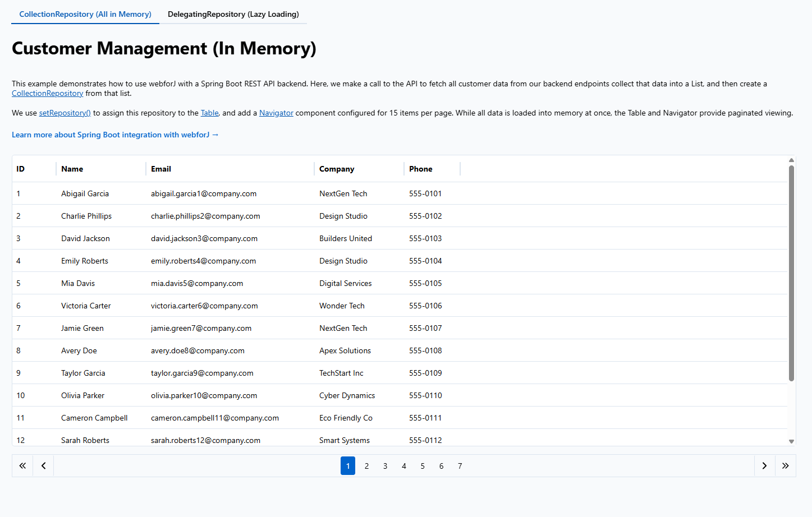This screenshot has width=812, height=517.
Task: Select CollectionRepository (All in Memory) tab
Action: [85, 14]
